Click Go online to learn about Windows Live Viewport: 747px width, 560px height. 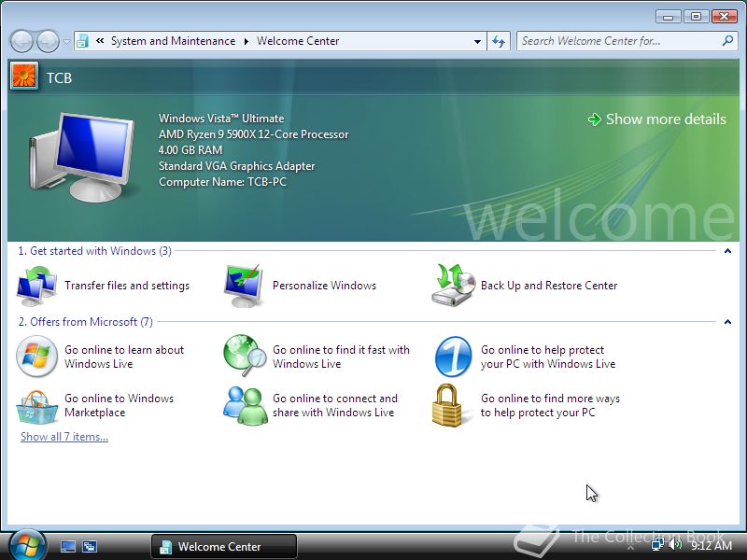(124, 357)
